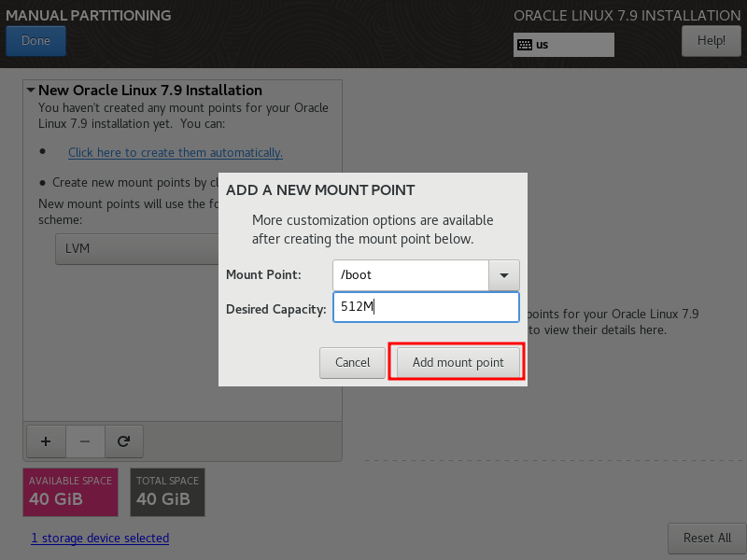The width and height of the screenshot is (747, 560).
Task: Click the Desired Capacity field showing 512M
Action: point(426,307)
